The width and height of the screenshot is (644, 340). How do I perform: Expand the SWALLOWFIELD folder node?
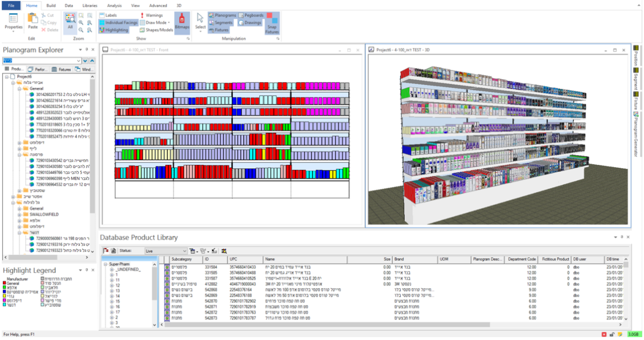point(19,214)
